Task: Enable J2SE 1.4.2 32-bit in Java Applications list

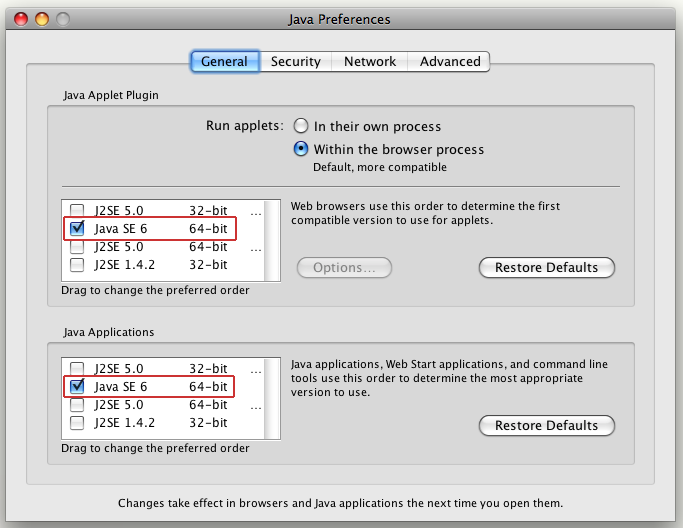Action: pos(77,423)
